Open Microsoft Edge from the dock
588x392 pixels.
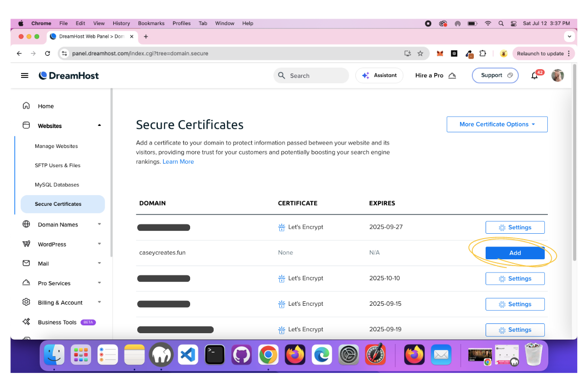pos(321,354)
